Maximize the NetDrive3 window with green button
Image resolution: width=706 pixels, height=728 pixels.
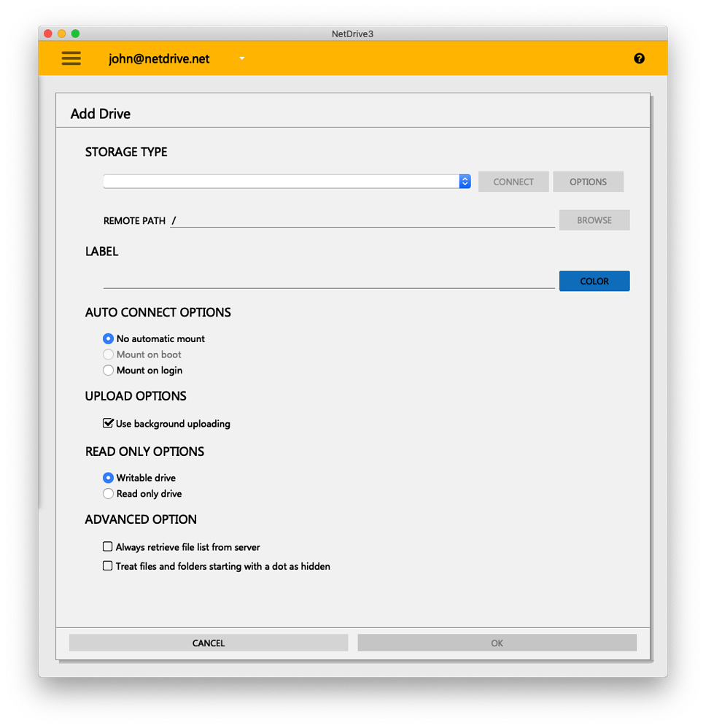pos(75,34)
